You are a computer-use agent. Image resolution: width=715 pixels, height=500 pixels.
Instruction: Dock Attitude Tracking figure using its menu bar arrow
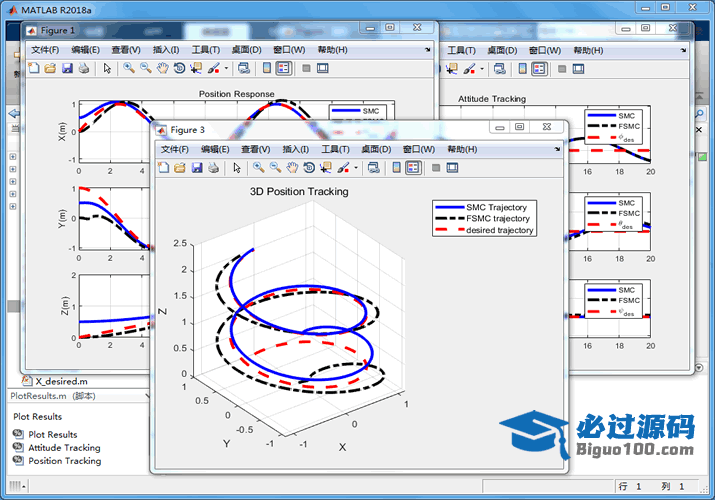pyautogui.click(x=683, y=50)
